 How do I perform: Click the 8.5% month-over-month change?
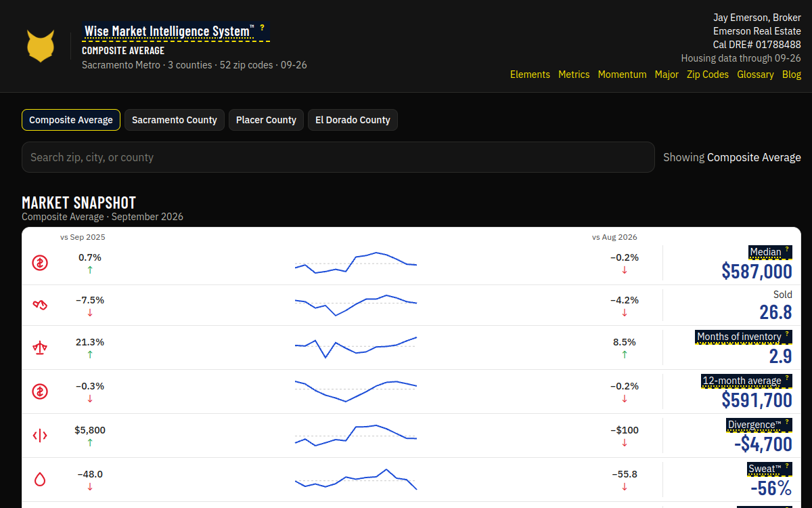[x=625, y=342]
